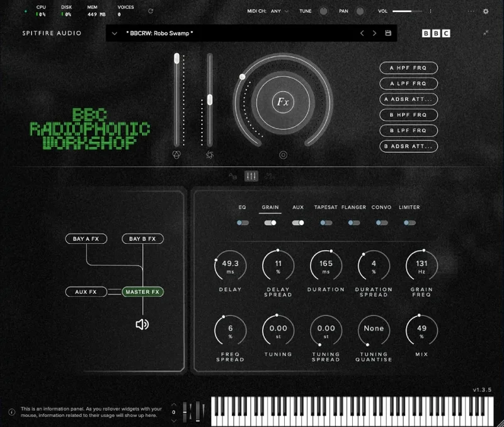Click the information panel info icon

[11, 412]
